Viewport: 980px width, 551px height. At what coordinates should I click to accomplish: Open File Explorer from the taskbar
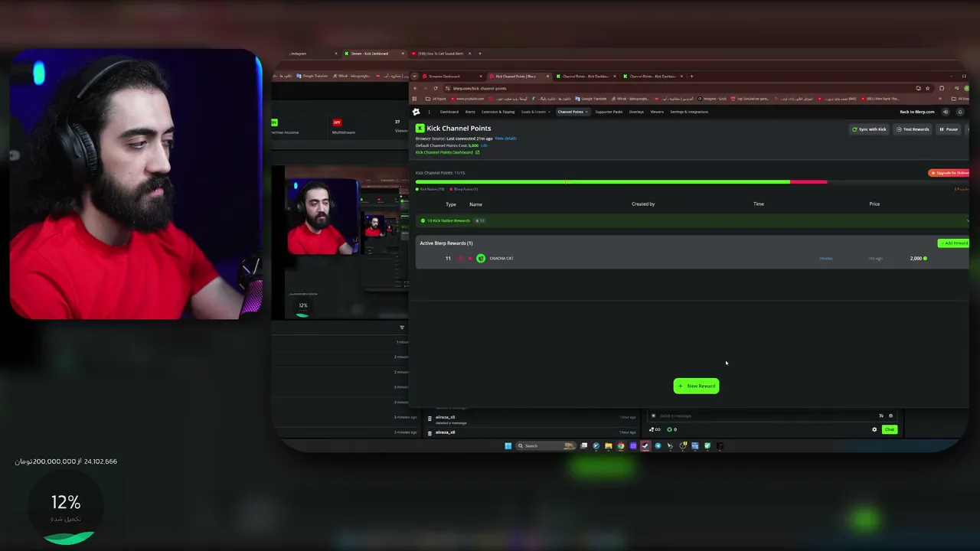point(609,446)
